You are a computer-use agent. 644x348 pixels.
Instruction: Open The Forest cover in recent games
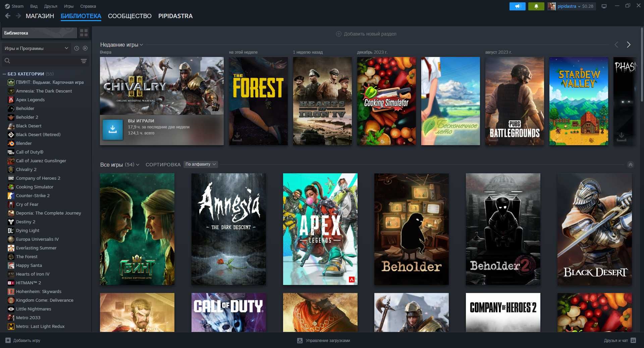point(258,101)
